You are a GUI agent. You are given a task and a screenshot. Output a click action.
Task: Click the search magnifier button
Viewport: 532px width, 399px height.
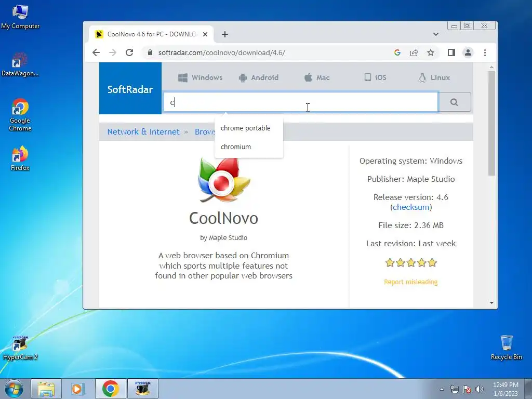[454, 102]
